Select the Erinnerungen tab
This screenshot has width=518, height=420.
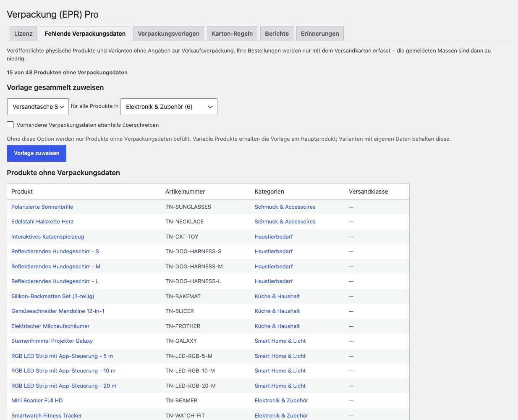pos(320,34)
